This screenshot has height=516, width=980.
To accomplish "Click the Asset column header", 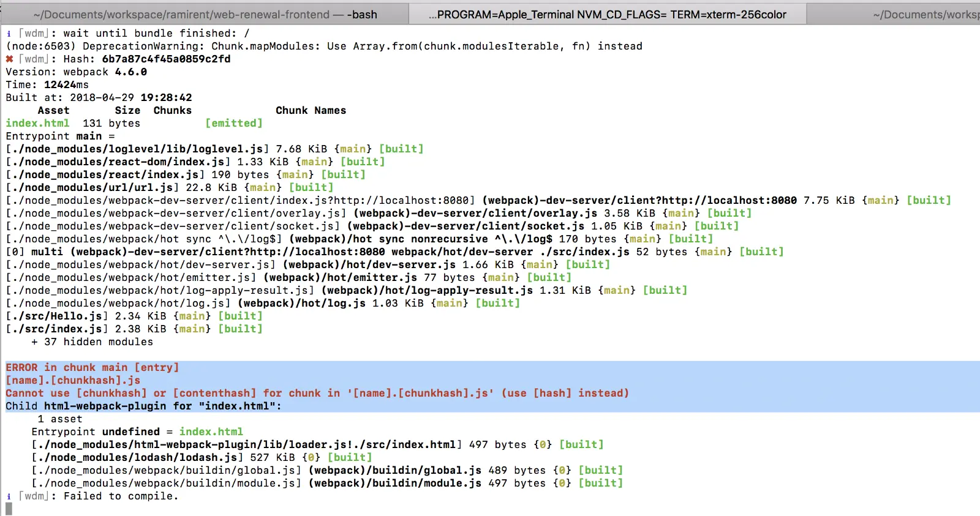I will 54,110.
